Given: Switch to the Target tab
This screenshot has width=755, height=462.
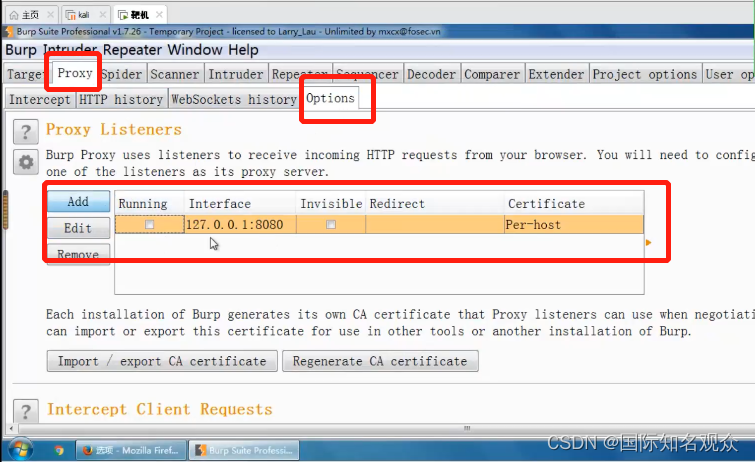Looking at the screenshot, I should point(25,74).
